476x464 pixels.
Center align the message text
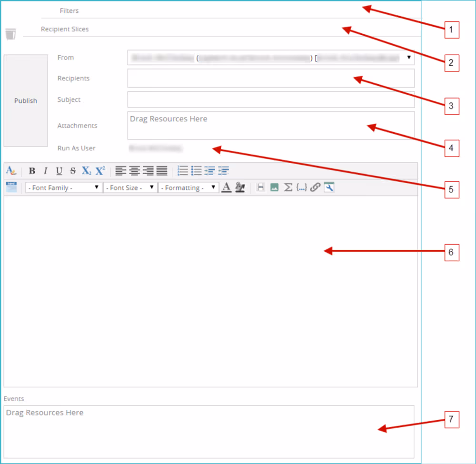(135, 171)
